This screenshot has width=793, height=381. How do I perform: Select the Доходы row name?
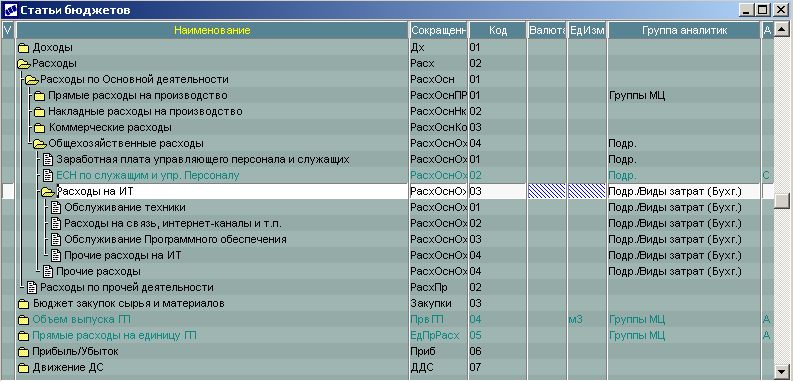53,48
